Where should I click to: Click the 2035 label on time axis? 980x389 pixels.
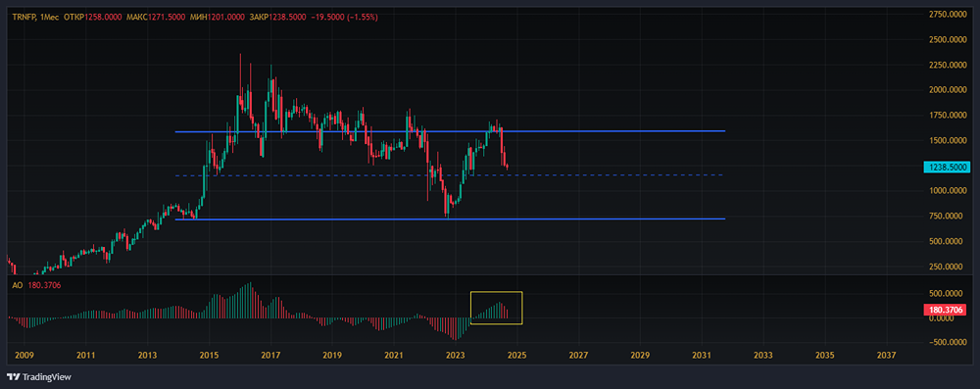tap(824, 356)
